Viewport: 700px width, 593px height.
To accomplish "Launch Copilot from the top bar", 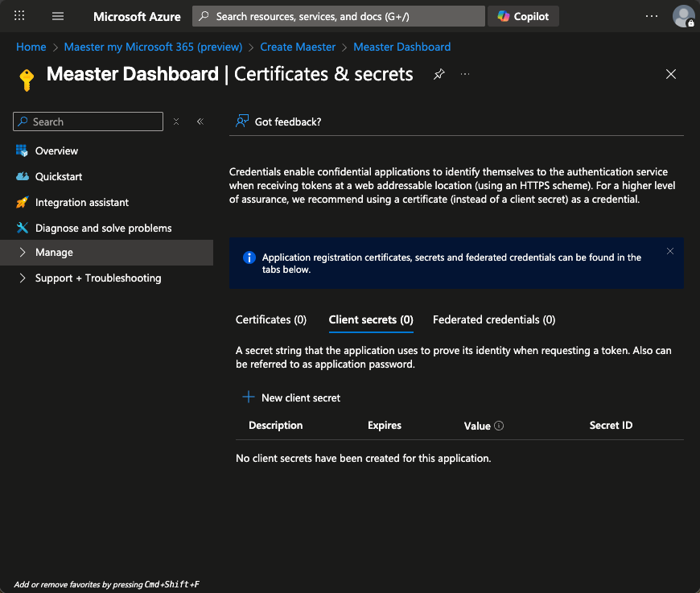I will point(524,16).
